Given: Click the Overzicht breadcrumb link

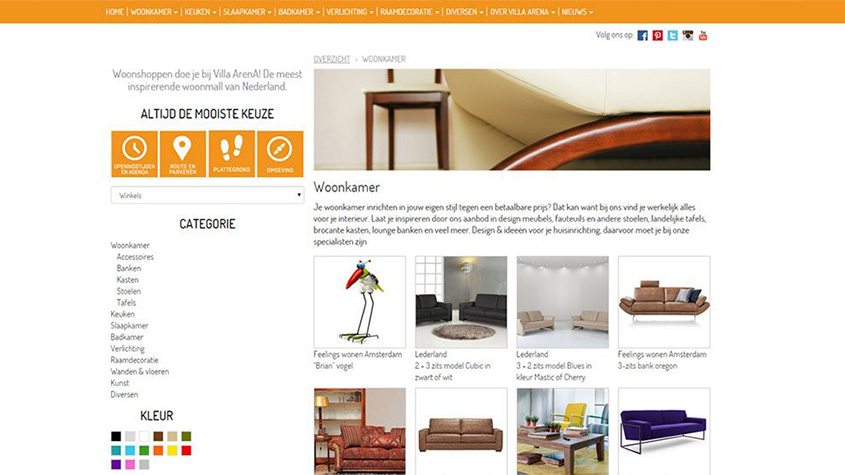Looking at the screenshot, I should pos(332,59).
